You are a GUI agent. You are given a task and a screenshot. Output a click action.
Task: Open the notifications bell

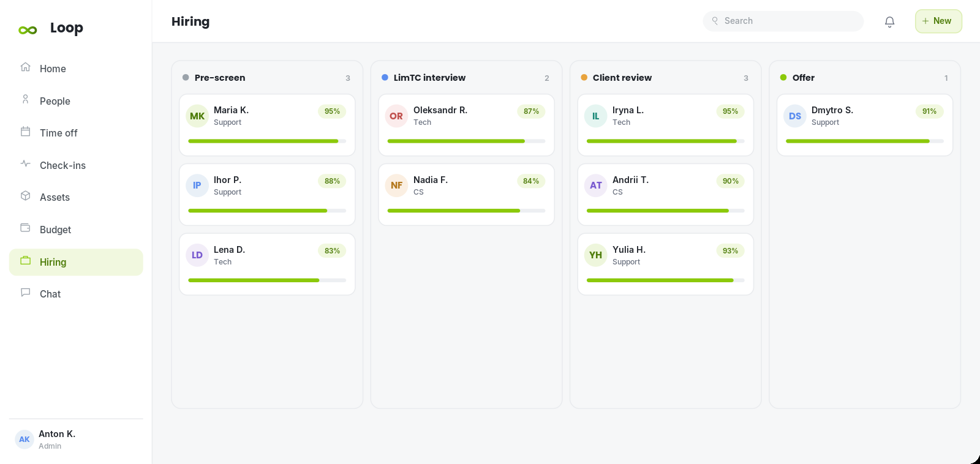point(889,21)
